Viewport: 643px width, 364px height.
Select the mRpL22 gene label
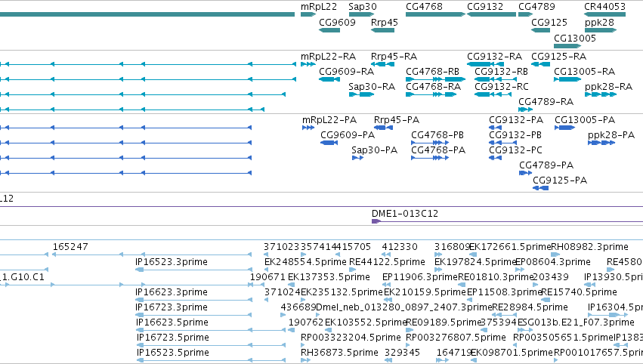319,7
